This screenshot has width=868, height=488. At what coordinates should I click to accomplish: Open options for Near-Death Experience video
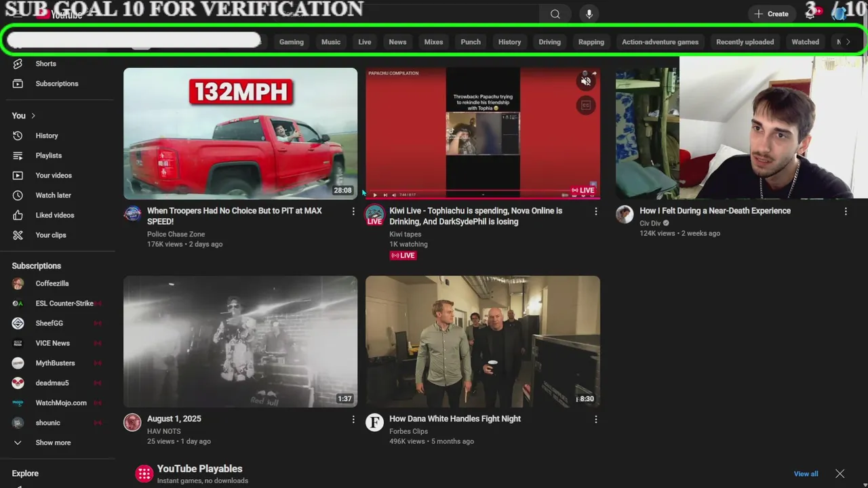click(846, 211)
